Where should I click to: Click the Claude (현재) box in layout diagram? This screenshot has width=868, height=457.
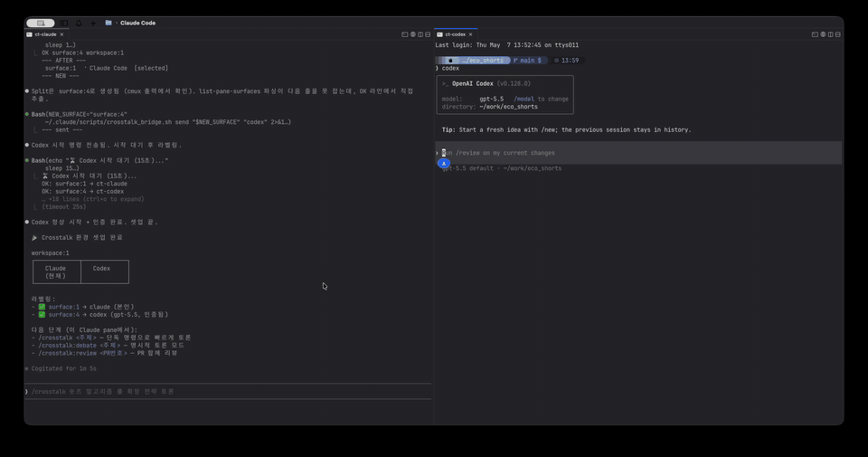coord(56,272)
